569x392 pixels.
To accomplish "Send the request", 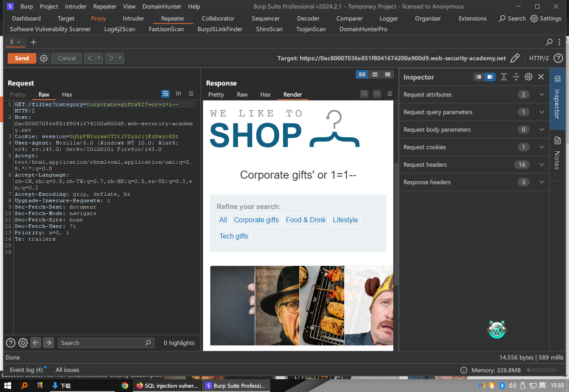I will [22, 58].
